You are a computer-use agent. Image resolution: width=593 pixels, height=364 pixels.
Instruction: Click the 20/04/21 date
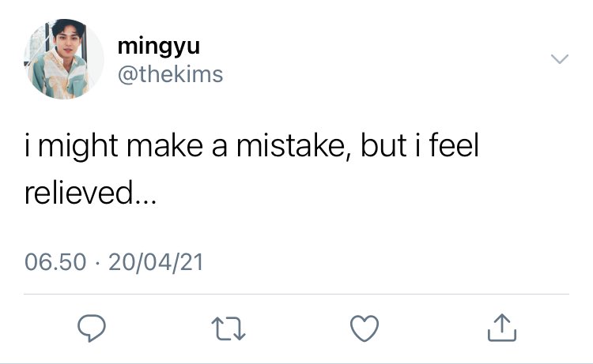(x=157, y=261)
